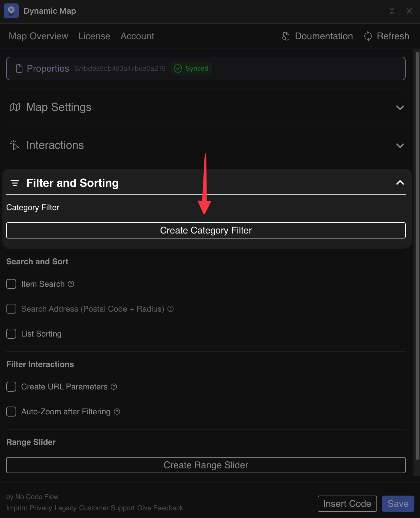Click the Synced checkmark status badge
420x518 pixels.
pos(191,68)
